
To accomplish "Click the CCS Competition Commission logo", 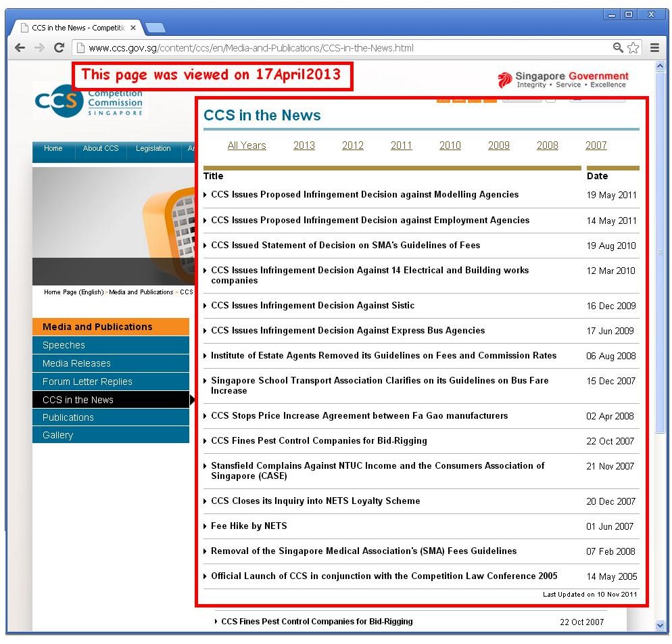I will (89, 101).
